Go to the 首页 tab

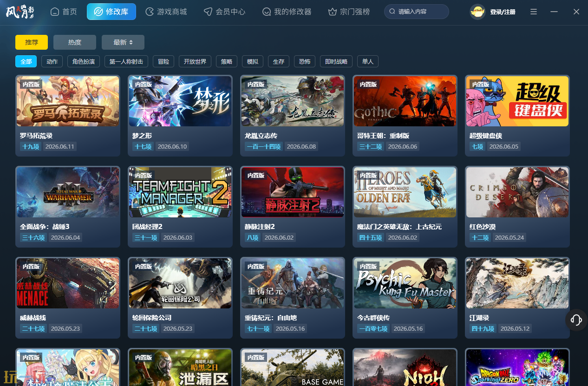click(x=64, y=12)
